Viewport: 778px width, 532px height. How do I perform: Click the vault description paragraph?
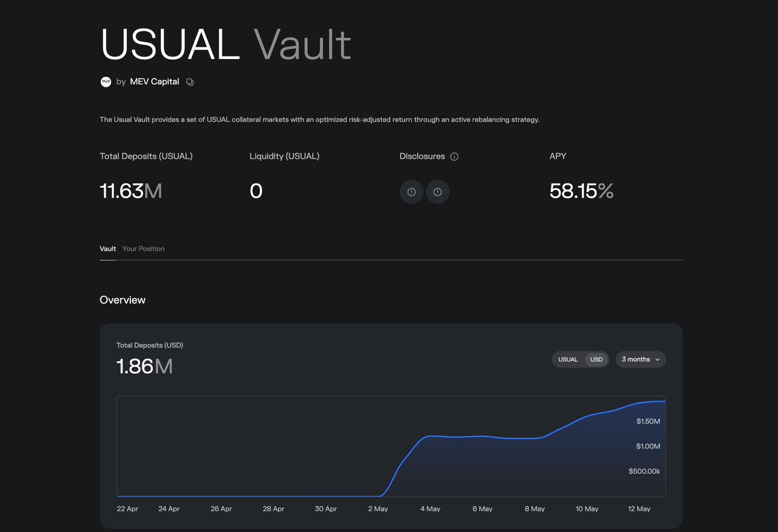320,120
